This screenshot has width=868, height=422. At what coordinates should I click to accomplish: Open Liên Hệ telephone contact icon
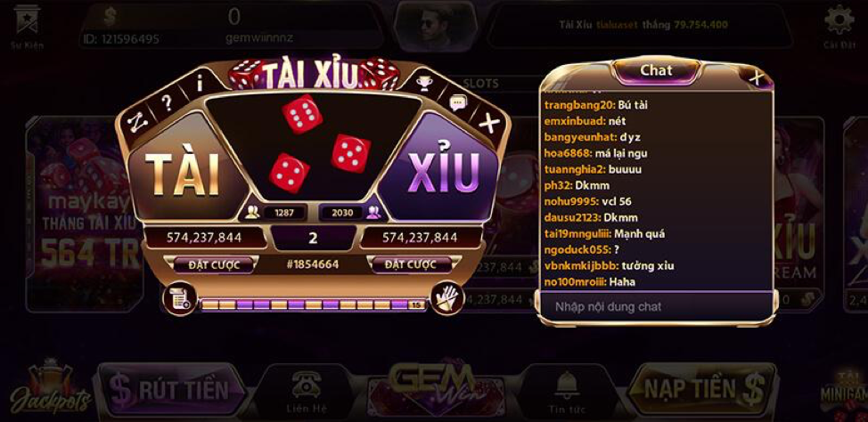307,392
